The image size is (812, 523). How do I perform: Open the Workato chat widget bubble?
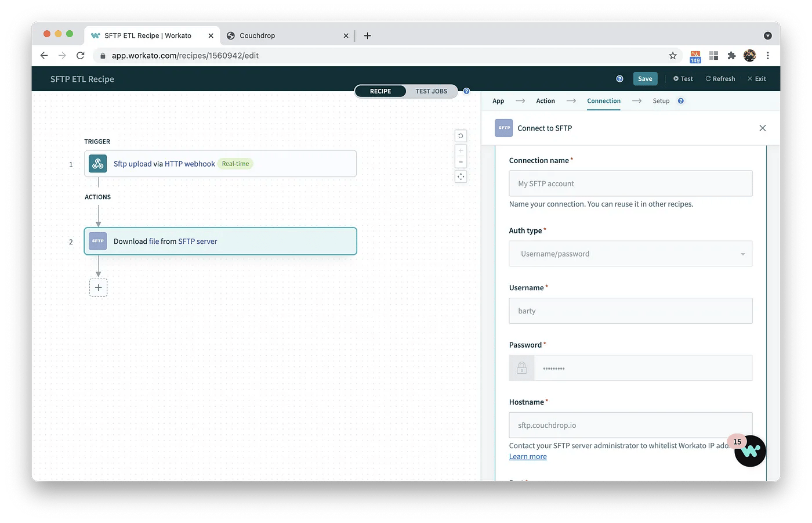click(x=750, y=450)
